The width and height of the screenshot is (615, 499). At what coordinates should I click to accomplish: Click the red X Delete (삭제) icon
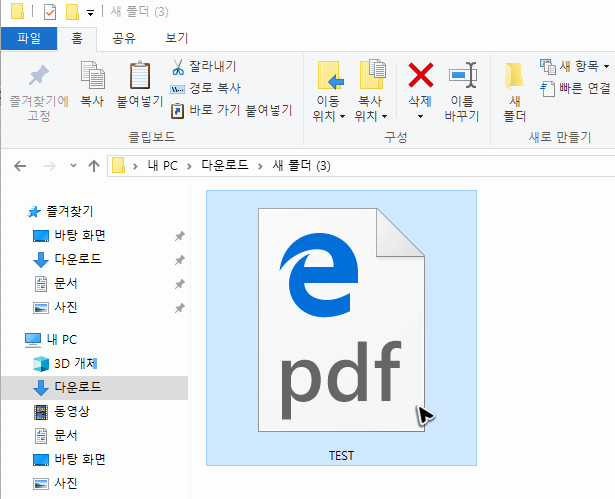420,75
